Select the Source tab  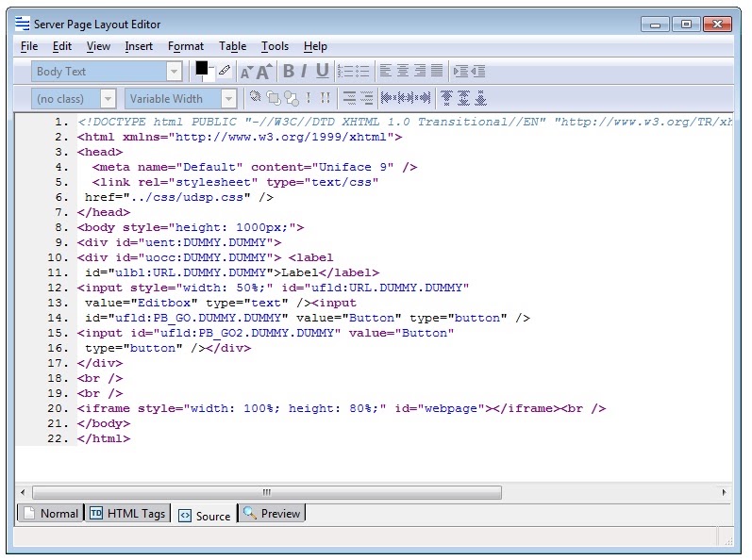tap(205, 516)
